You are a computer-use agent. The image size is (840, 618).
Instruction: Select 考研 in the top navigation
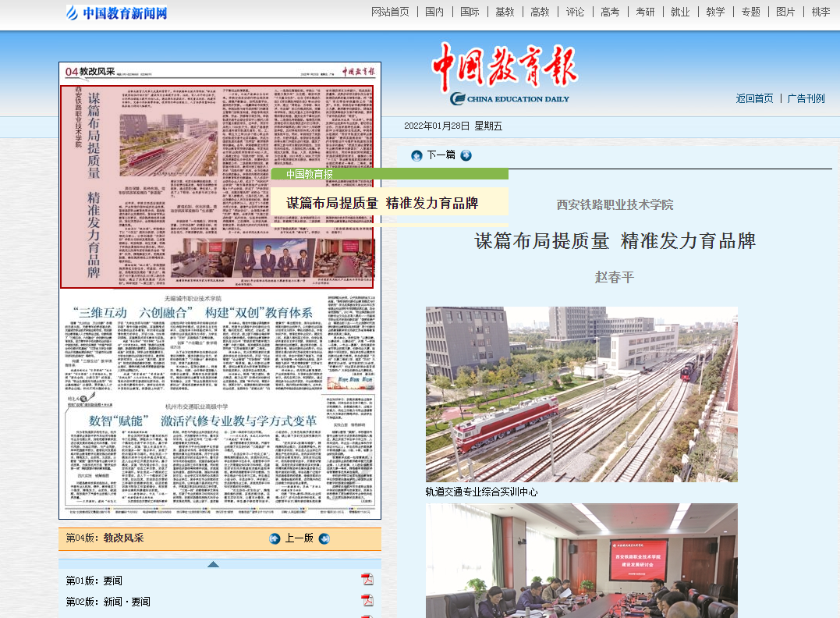click(x=645, y=12)
